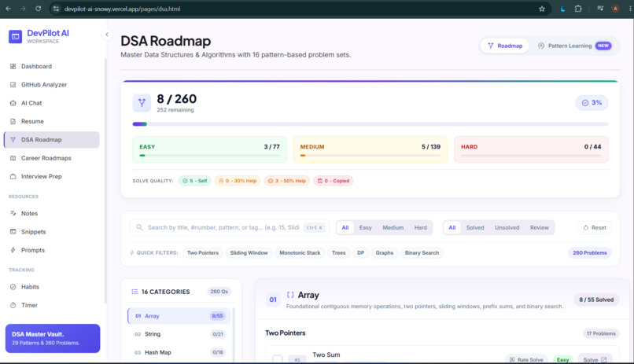Viewport: 634px width, 364px height.
Task: Focus the problem search field
Action: pyautogui.click(x=229, y=227)
